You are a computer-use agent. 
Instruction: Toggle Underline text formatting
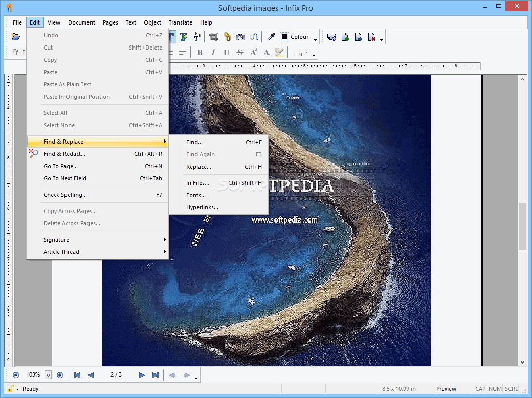pyautogui.click(x=226, y=53)
